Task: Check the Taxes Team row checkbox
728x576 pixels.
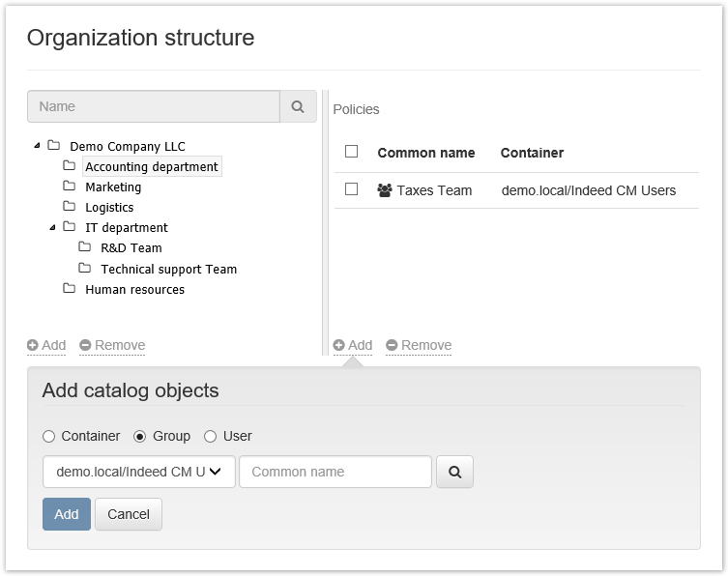Action: pos(352,189)
